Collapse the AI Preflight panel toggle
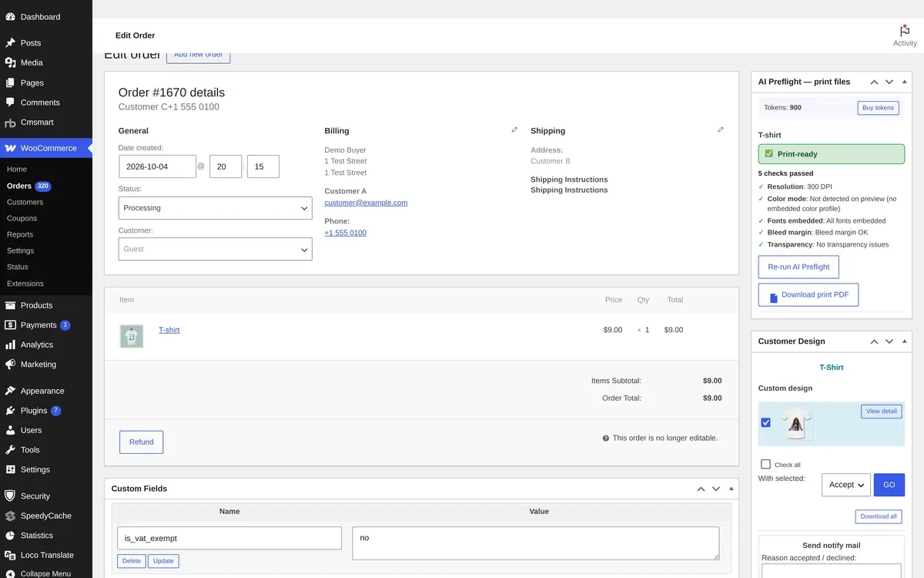 click(x=905, y=82)
